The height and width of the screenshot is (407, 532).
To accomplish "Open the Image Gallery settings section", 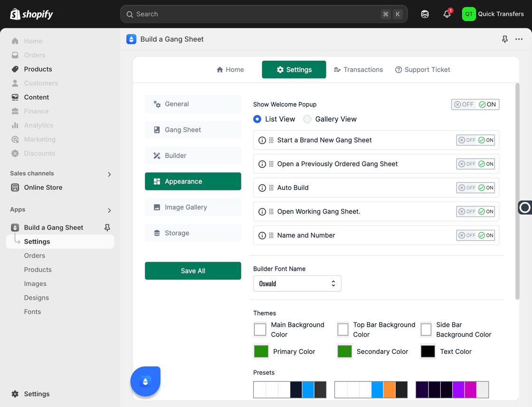I will coord(193,207).
